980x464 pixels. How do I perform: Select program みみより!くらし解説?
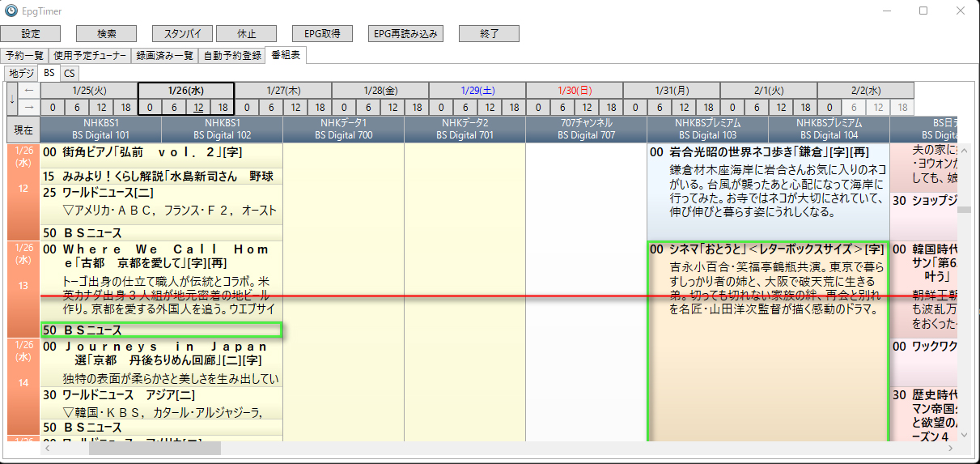(x=161, y=176)
